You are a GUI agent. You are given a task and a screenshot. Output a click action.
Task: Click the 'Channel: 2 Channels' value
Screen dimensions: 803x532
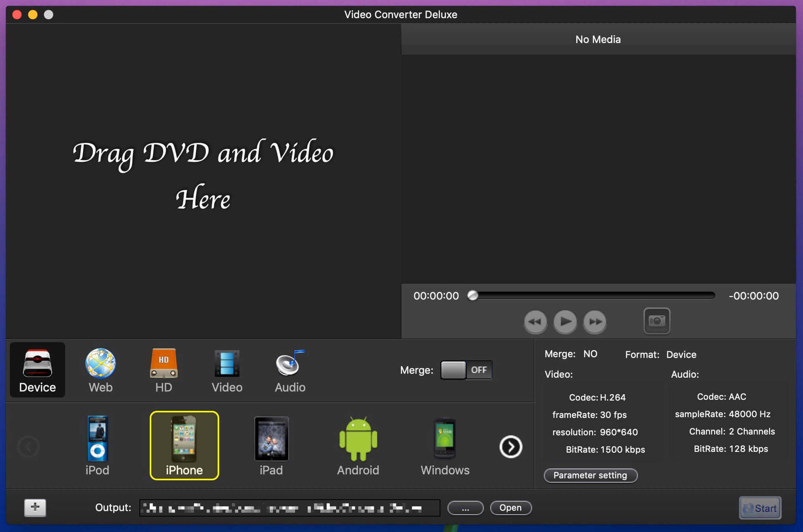click(732, 431)
